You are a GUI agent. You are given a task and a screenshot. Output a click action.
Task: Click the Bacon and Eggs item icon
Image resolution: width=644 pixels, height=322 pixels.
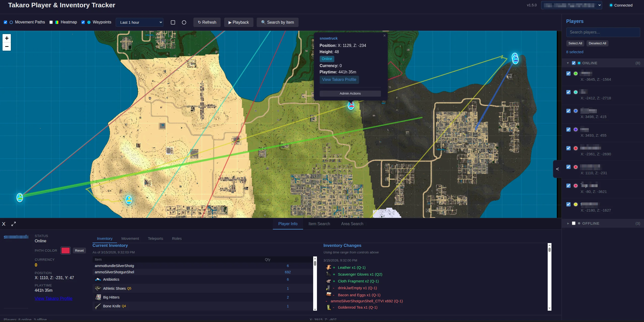pos(329,294)
